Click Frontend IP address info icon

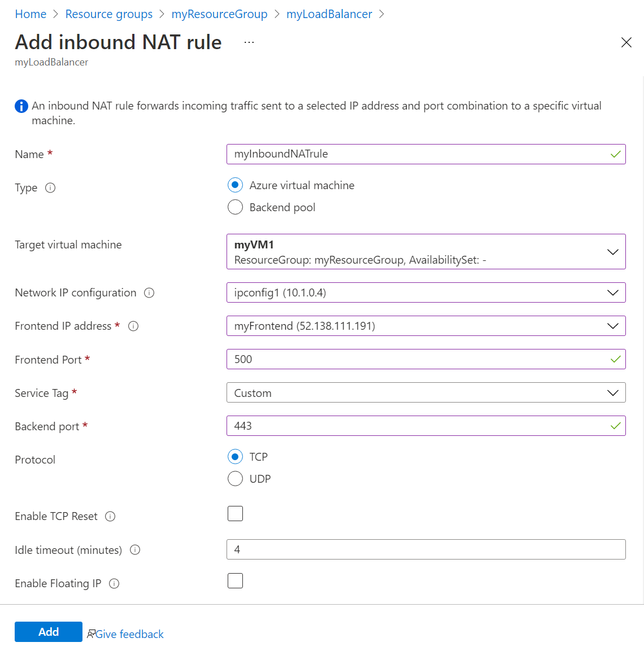pos(133,326)
